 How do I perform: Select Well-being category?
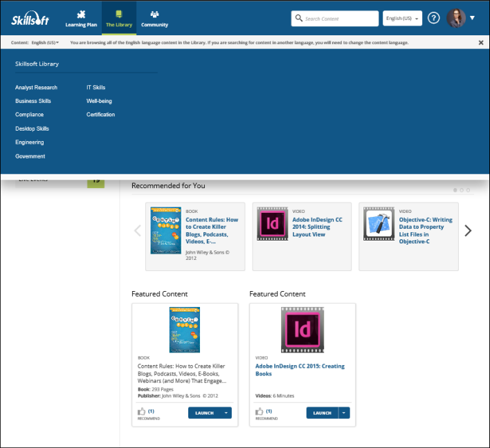coord(99,101)
